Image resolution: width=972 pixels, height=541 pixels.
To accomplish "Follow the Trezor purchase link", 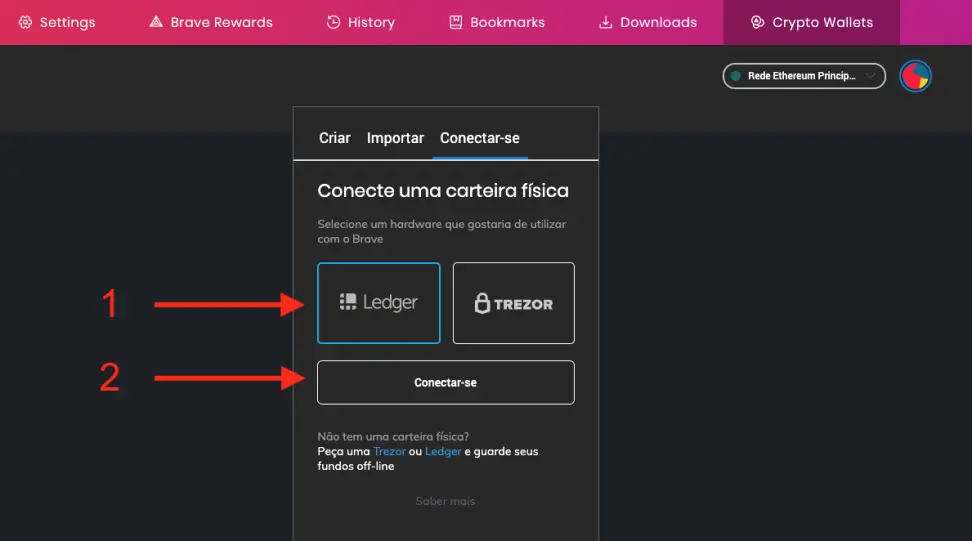I will point(389,451).
